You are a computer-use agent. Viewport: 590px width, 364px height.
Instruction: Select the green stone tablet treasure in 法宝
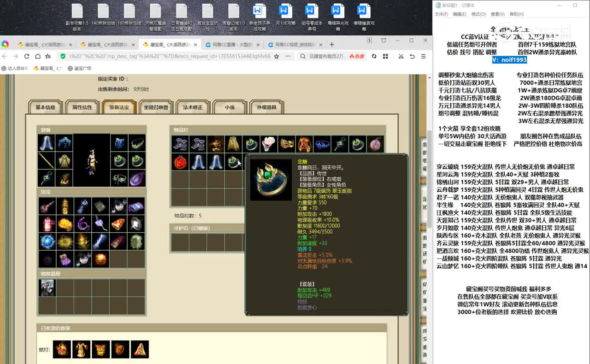[x=136, y=241]
